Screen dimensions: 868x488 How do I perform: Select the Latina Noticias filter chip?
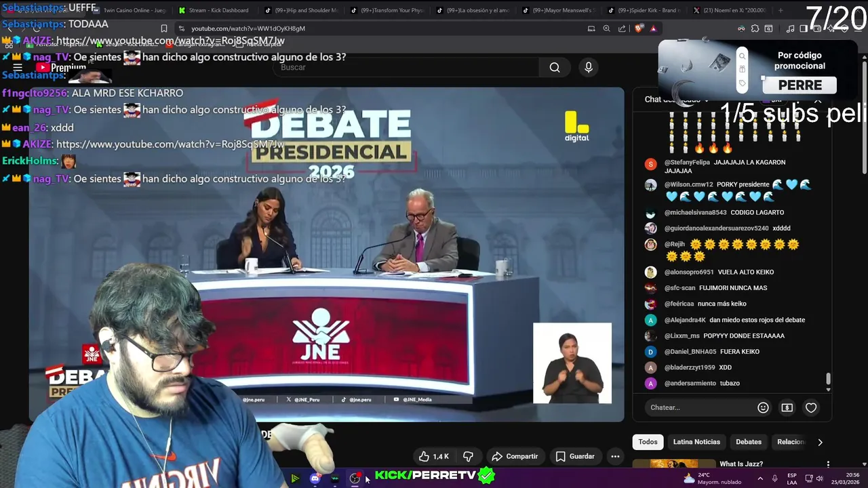click(696, 442)
